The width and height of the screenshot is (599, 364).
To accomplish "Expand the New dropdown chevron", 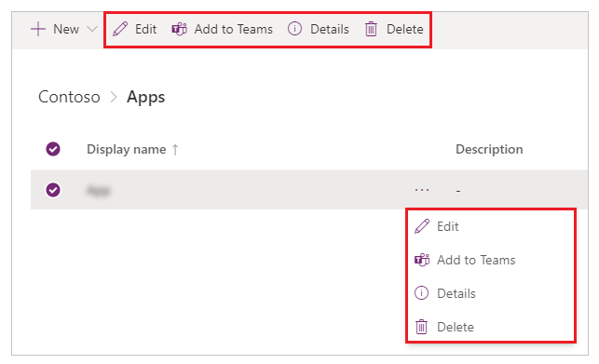I will tap(92, 29).
